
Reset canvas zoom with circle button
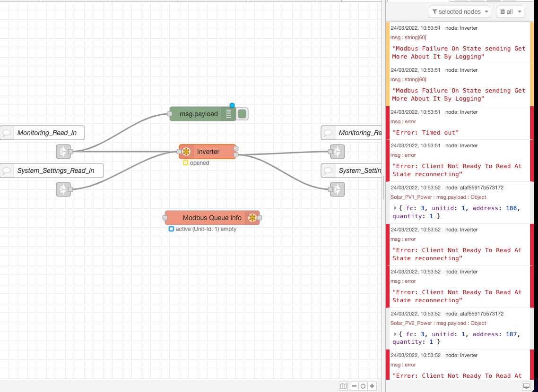(x=363, y=386)
